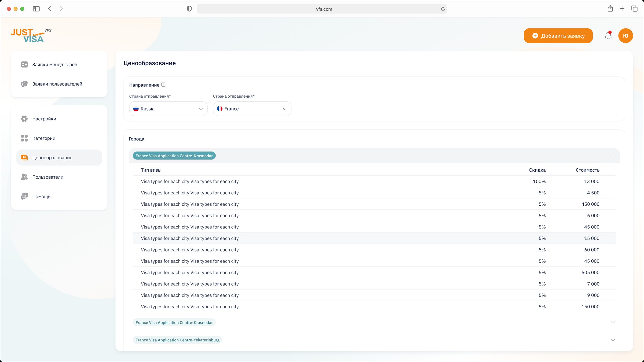Click the France flag icon
Image resolution: width=644 pixels, height=362 pixels.
point(220,109)
